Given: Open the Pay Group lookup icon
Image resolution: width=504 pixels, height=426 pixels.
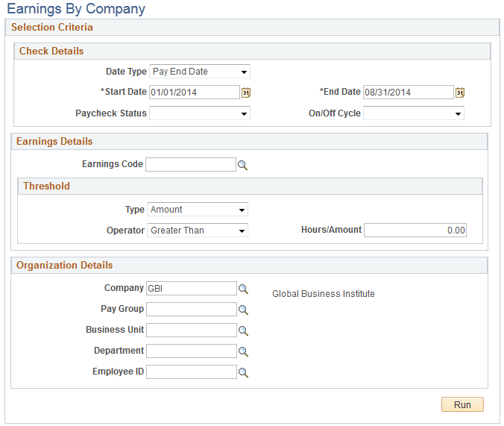Looking at the screenshot, I should 242,310.
